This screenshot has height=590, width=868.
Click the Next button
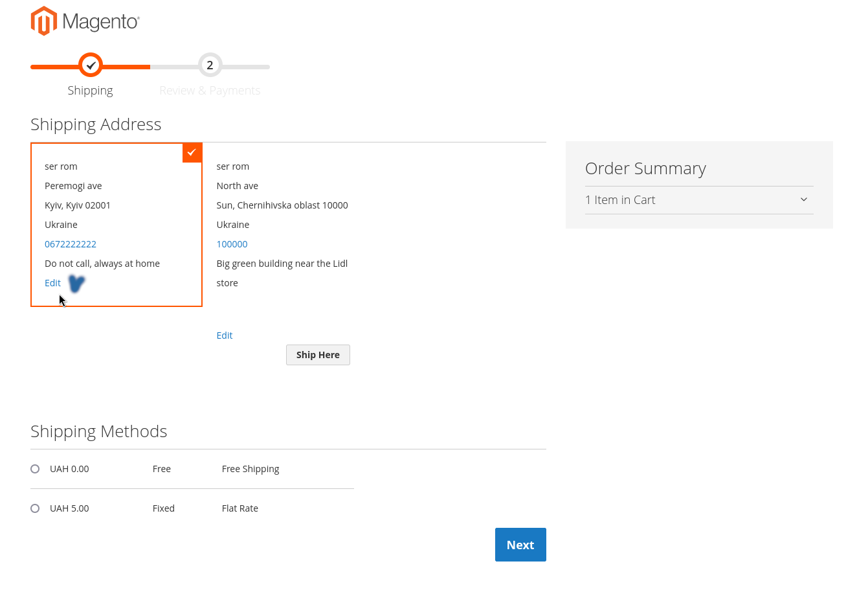click(x=520, y=545)
